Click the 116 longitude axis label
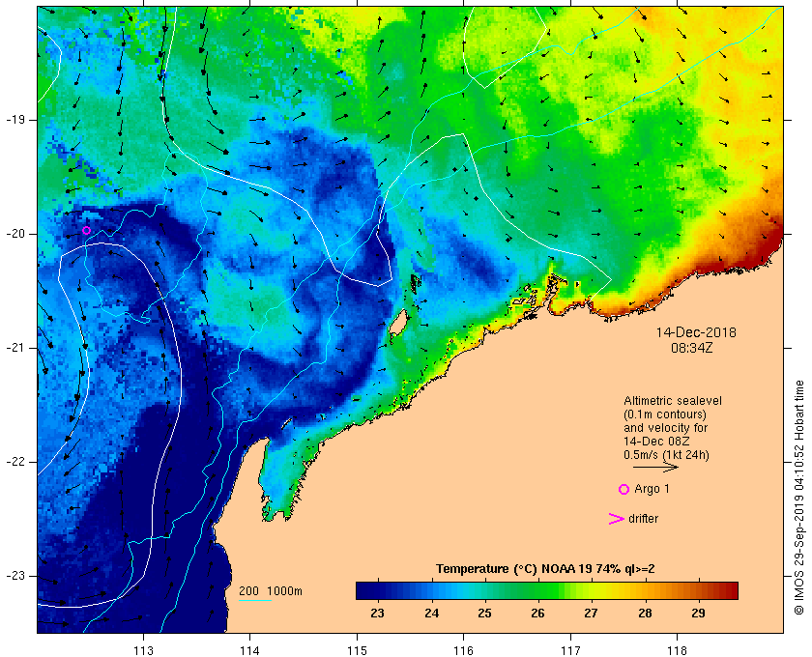Viewport: 812px width, 657px height. pyautogui.click(x=463, y=651)
